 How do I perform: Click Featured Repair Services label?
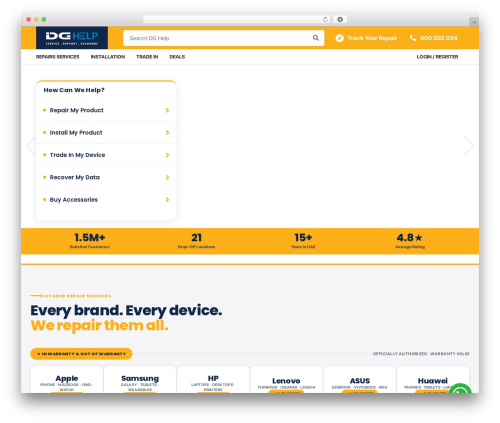pyautogui.click(x=75, y=296)
